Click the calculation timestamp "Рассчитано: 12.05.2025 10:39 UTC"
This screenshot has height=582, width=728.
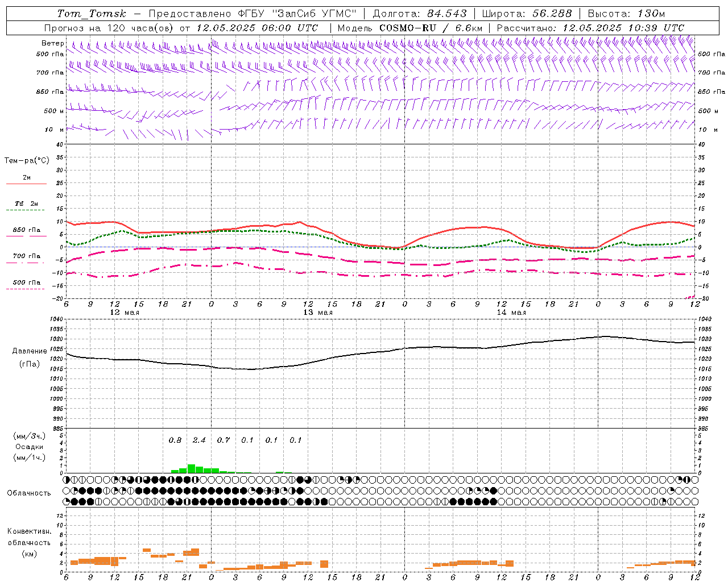(590, 28)
